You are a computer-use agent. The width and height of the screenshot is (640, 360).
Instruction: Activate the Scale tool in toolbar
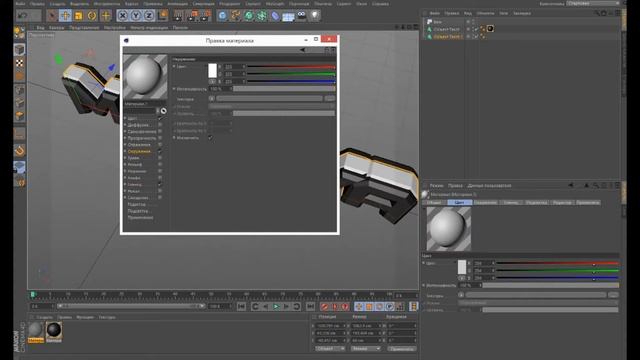(x=78, y=16)
